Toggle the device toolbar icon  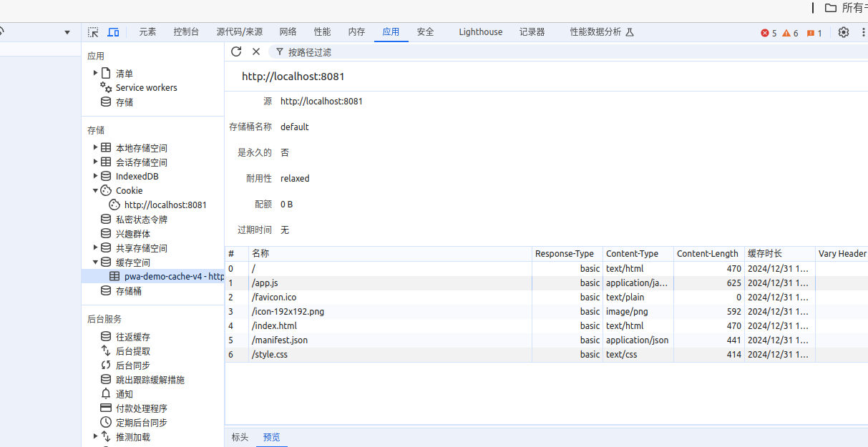pyautogui.click(x=113, y=32)
